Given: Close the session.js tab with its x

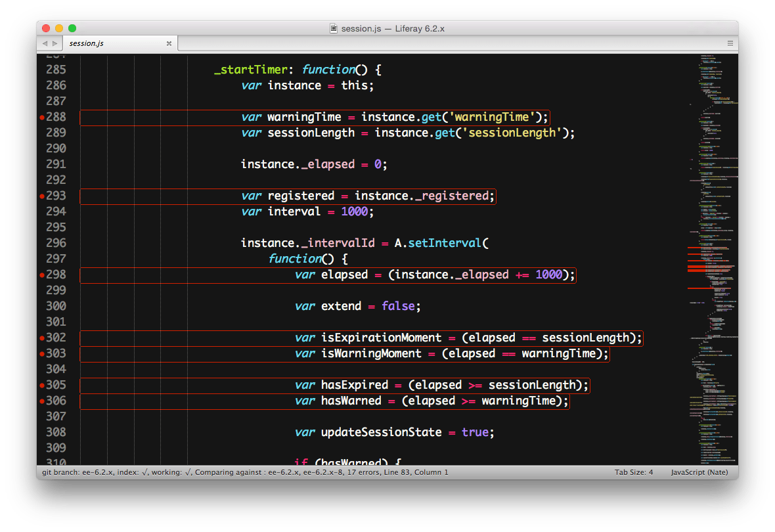Looking at the screenshot, I should [x=169, y=43].
